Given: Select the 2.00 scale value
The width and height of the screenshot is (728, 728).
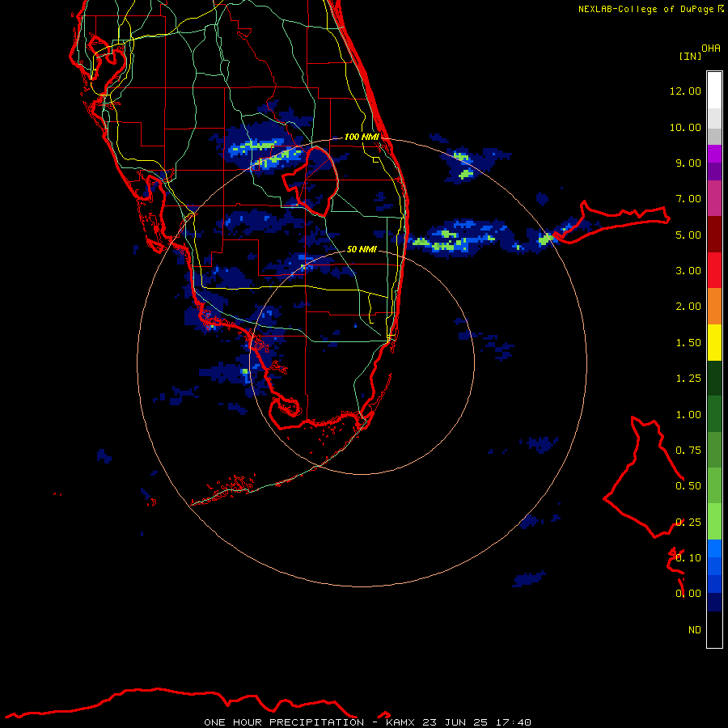Looking at the screenshot, I should coord(688,307).
